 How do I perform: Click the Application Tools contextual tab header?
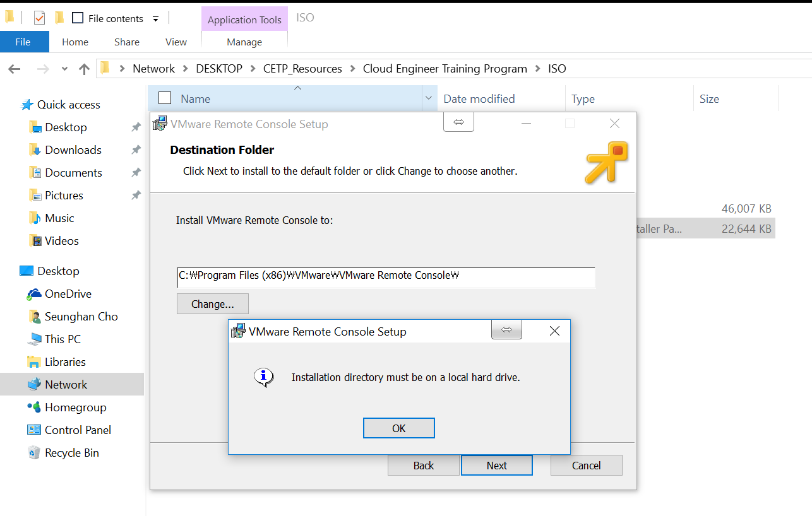click(245, 20)
